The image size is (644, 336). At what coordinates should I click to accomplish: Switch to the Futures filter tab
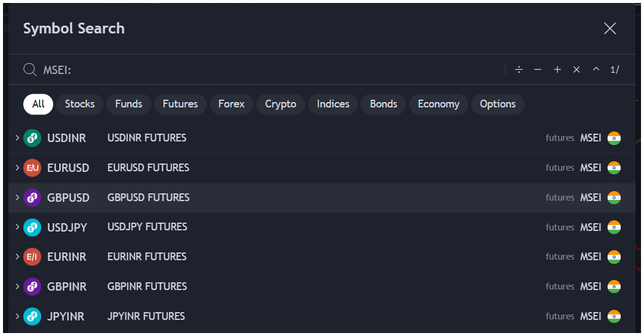pyautogui.click(x=180, y=104)
